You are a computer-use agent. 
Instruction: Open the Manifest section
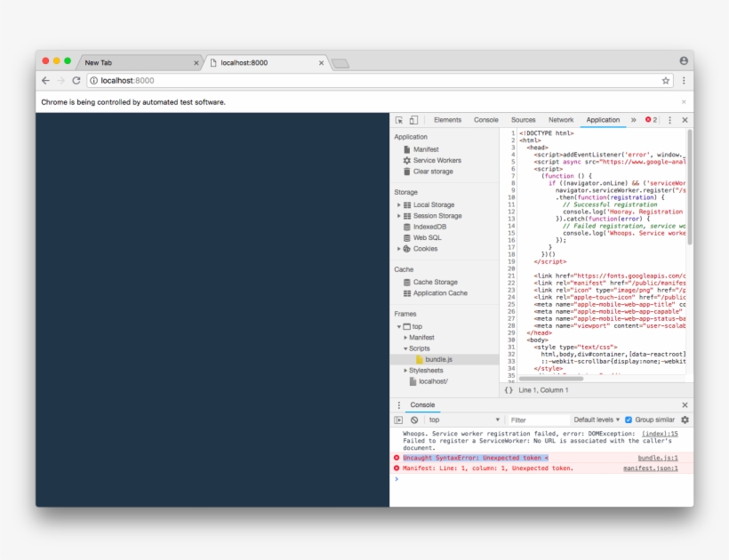(x=426, y=148)
